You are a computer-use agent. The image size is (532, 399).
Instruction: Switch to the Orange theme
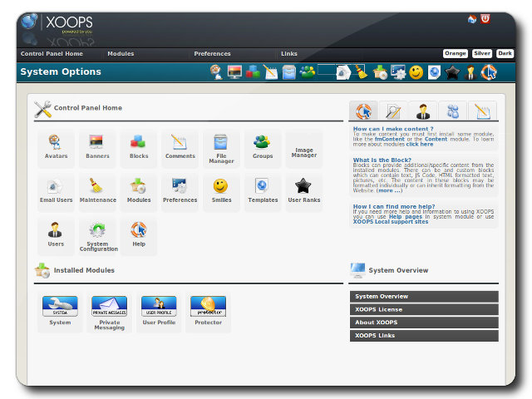[455, 53]
